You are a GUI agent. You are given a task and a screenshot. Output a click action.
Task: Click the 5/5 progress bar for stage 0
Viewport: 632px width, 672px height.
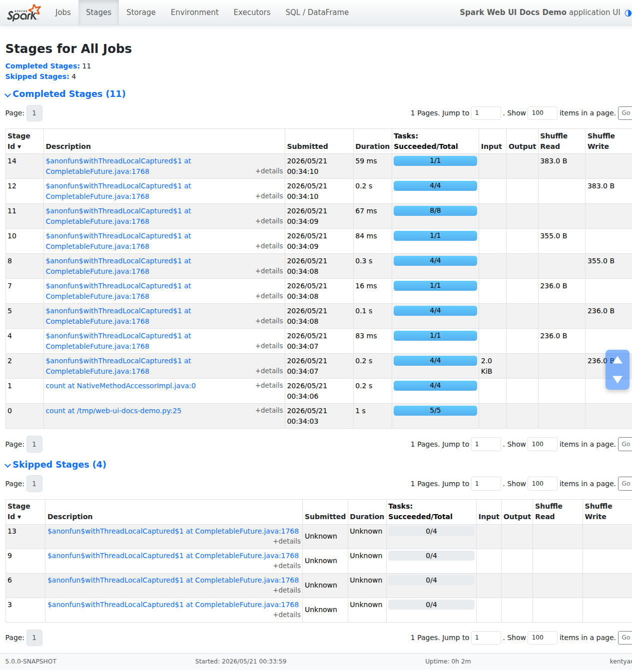(x=435, y=411)
